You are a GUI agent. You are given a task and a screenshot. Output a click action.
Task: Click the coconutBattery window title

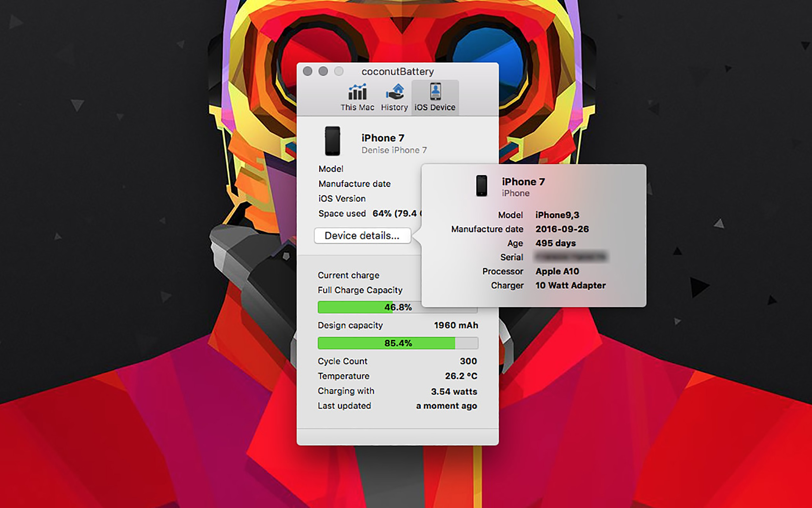(398, 71)
